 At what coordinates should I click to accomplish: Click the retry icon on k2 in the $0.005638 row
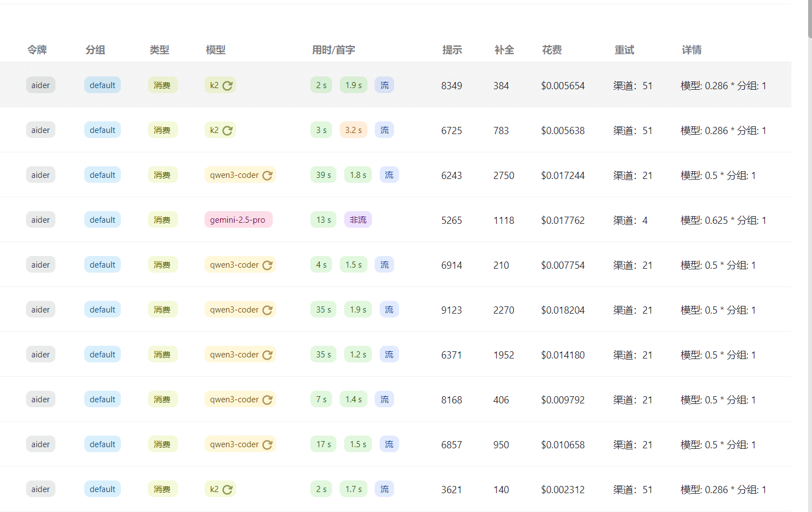[x=227, y=130]
